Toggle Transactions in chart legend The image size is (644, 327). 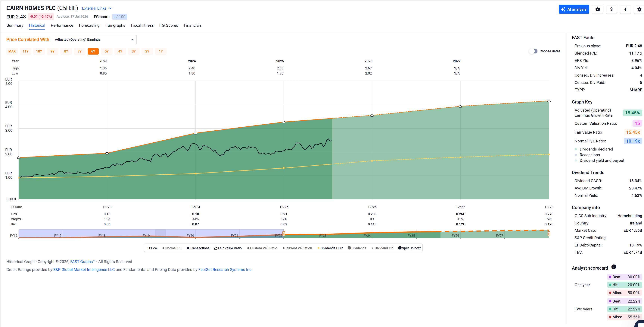pyautogui.click(x=198, y=248)
